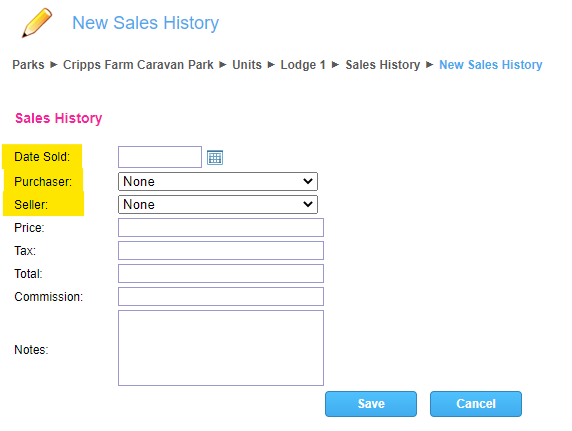This screenshot has width=572, height=431.
Task: Open the Date Sold calendar picker icon
Action: pyautogui.click(x=215, y=157)
